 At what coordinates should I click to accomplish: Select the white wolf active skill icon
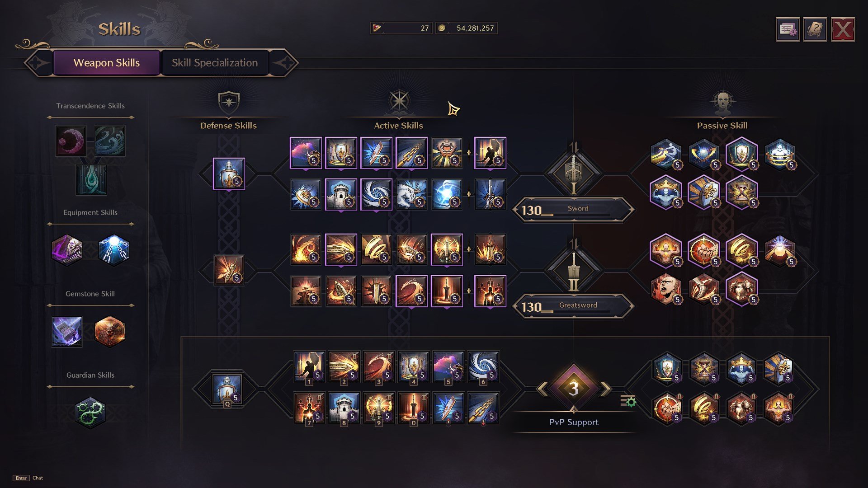tap(411, 195)
